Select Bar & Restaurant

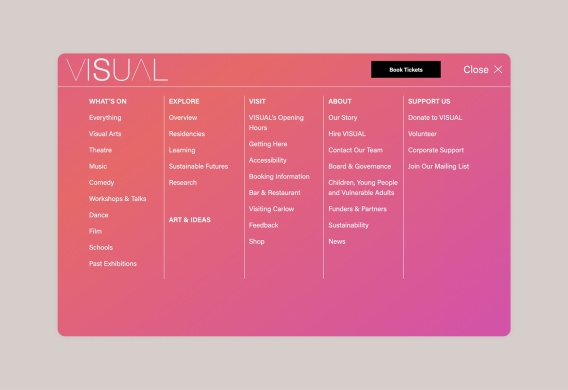click(275, 193)
